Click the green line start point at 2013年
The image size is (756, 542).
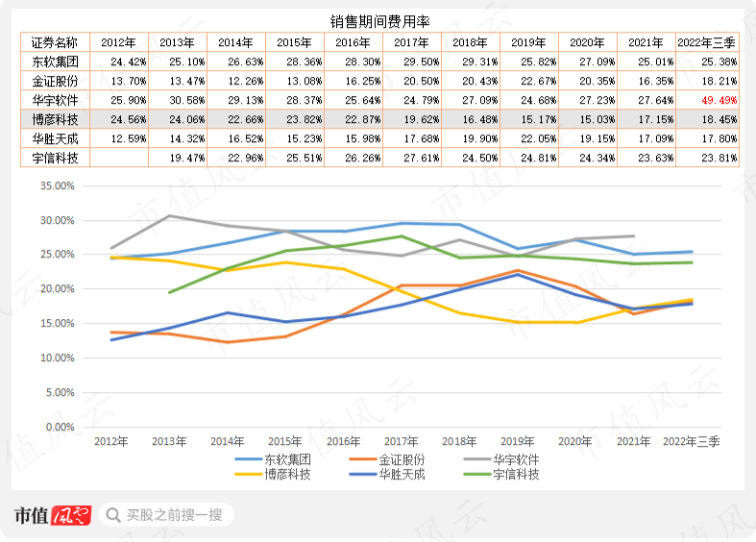pyautogui.click(x=169, y=293)
